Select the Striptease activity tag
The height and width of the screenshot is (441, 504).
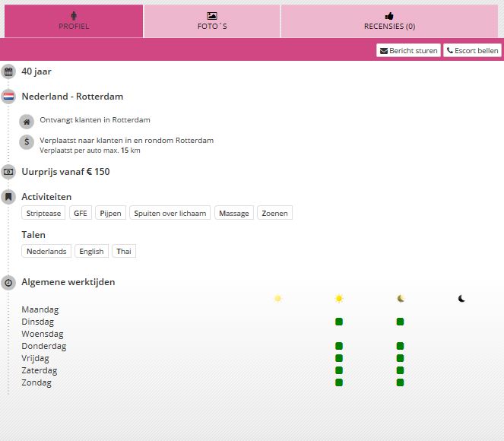(x=44, y=214)
